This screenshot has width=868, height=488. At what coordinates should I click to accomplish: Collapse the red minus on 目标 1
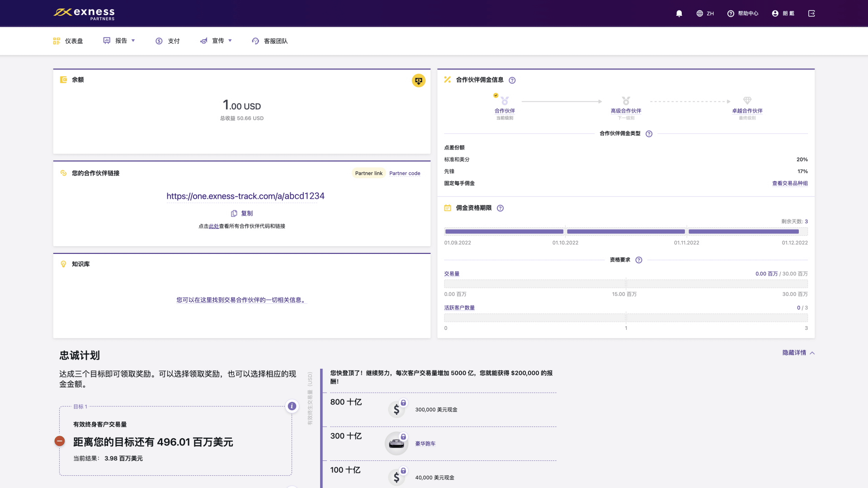[x=60, y=441]
